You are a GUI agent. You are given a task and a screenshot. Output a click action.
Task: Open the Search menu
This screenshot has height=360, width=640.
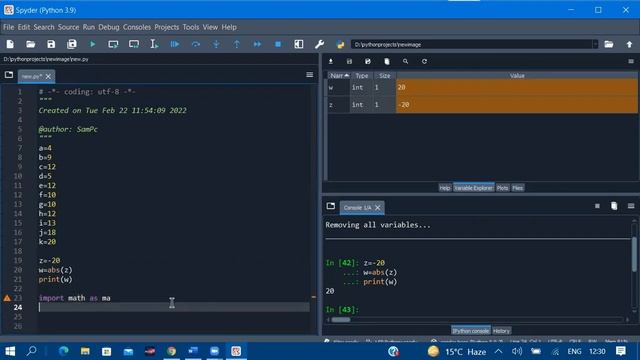point(44,27)
